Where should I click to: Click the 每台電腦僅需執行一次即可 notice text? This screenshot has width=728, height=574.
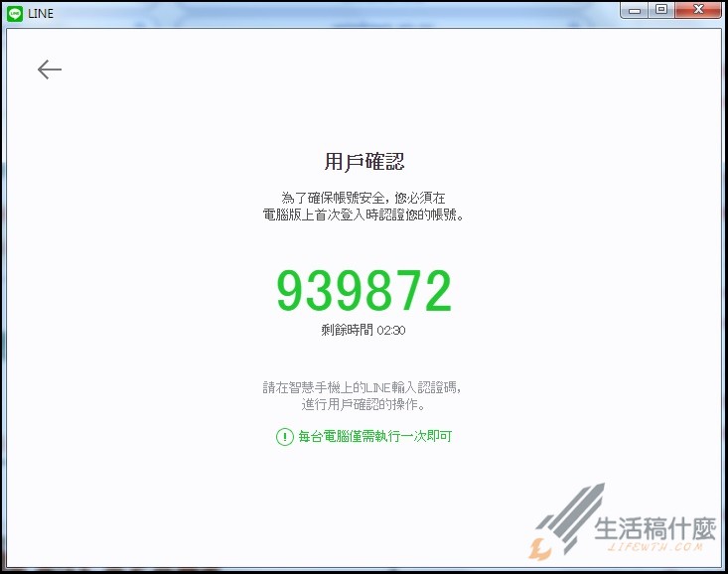pos(375,436)
